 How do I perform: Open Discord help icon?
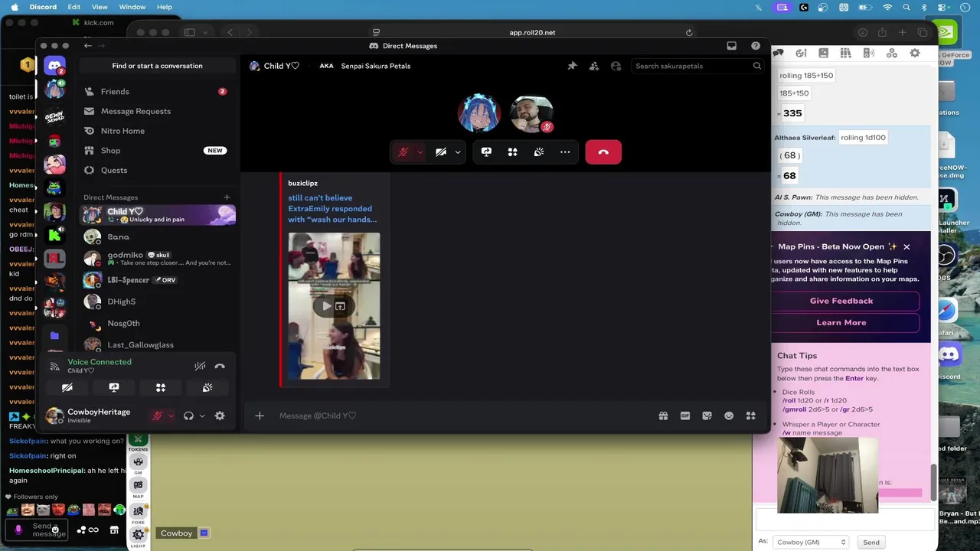pyautogui.click(x=756, y=46)
